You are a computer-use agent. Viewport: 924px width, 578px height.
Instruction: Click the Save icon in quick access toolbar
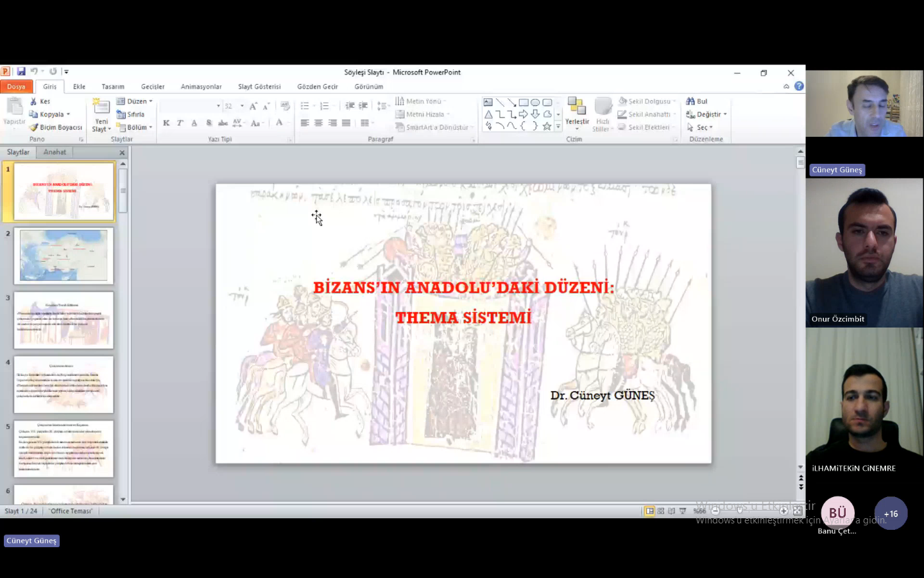click(x=21, y=72)
